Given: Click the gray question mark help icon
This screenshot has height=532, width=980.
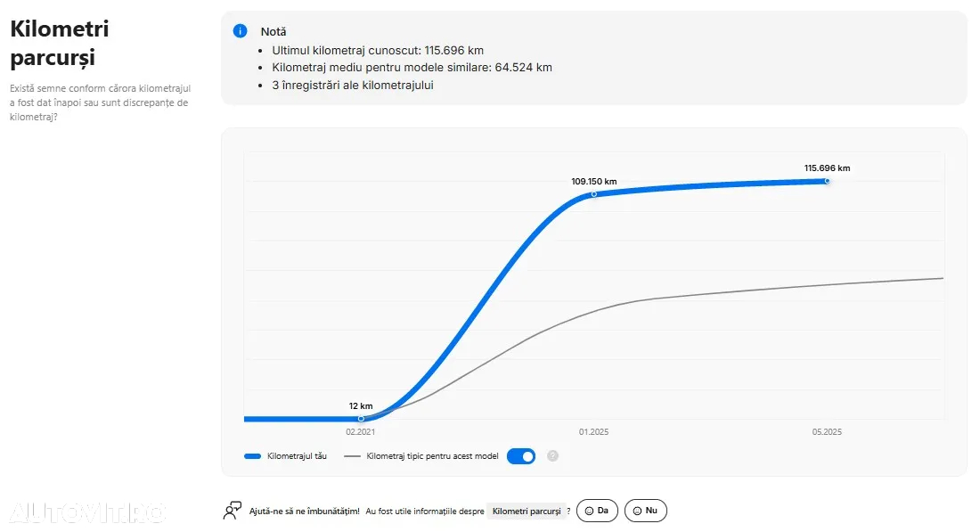Looking at the screenshot, I should pyautogui.click(x=552, y=456).
